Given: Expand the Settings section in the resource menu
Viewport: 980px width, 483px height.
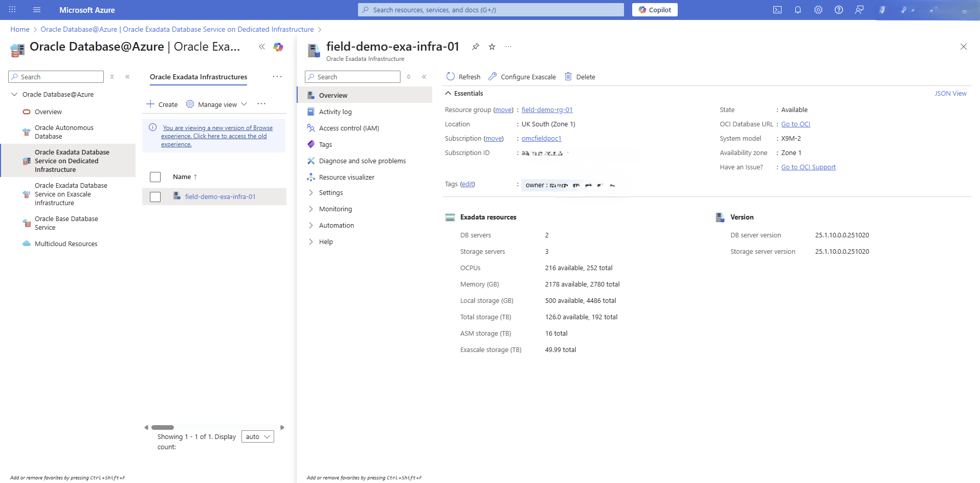Looking at the screenshot, I should click(x=331, y=192).
